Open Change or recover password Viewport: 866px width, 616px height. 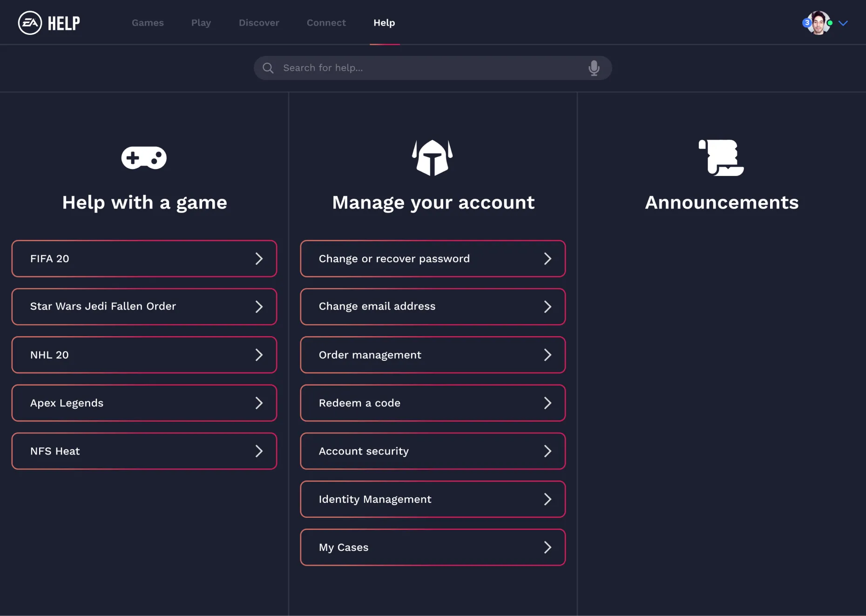(433, 259)
